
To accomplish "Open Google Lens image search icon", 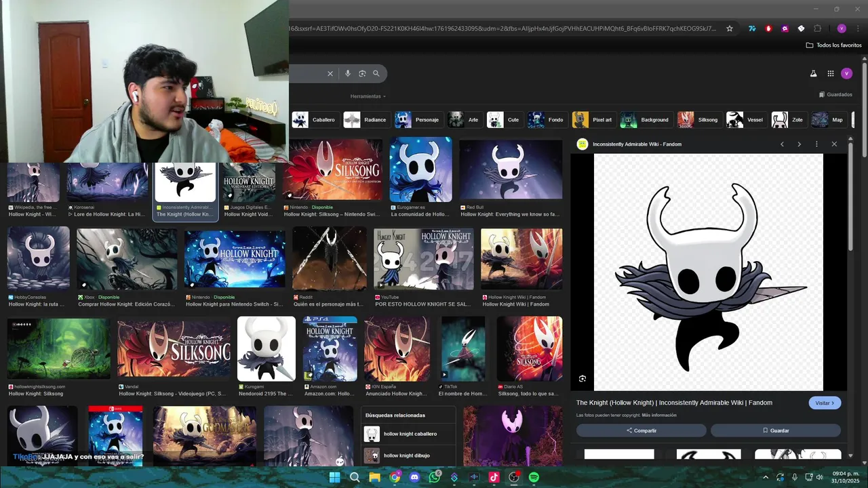I will 362,73.
